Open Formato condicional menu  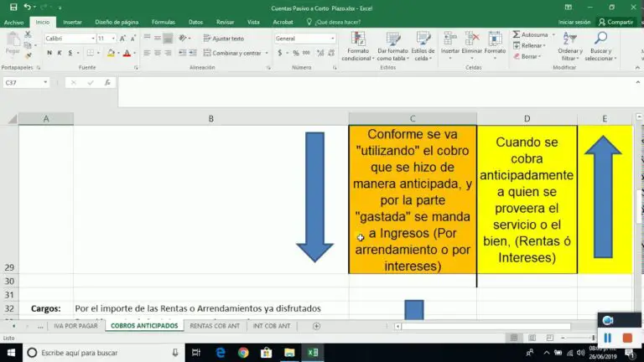(358, 47)
